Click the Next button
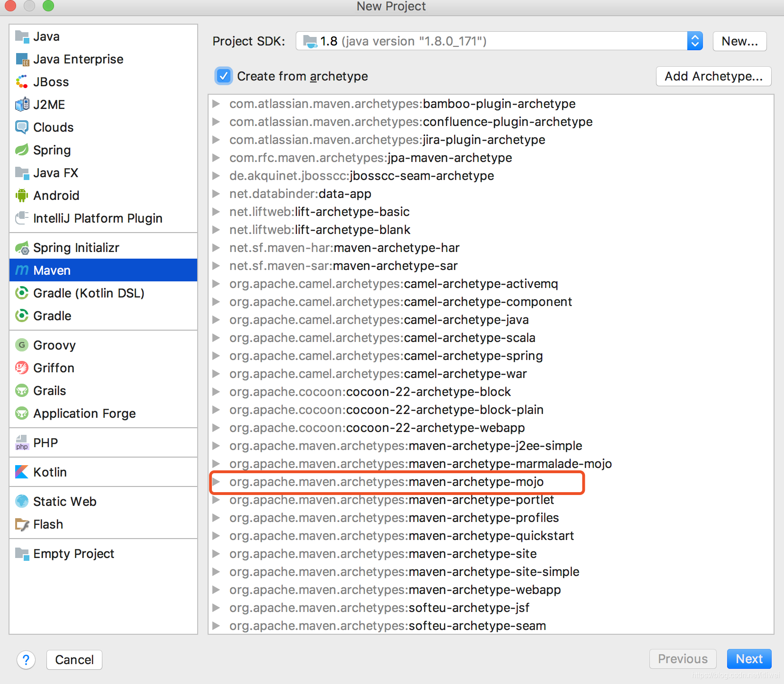784x684 pixels. (x=749, y=659)
